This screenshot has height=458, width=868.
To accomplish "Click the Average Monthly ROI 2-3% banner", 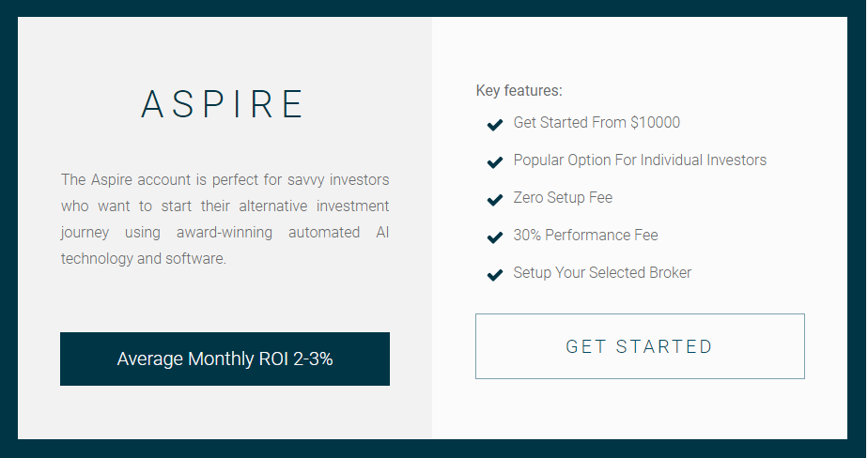I will pos(225,359).
